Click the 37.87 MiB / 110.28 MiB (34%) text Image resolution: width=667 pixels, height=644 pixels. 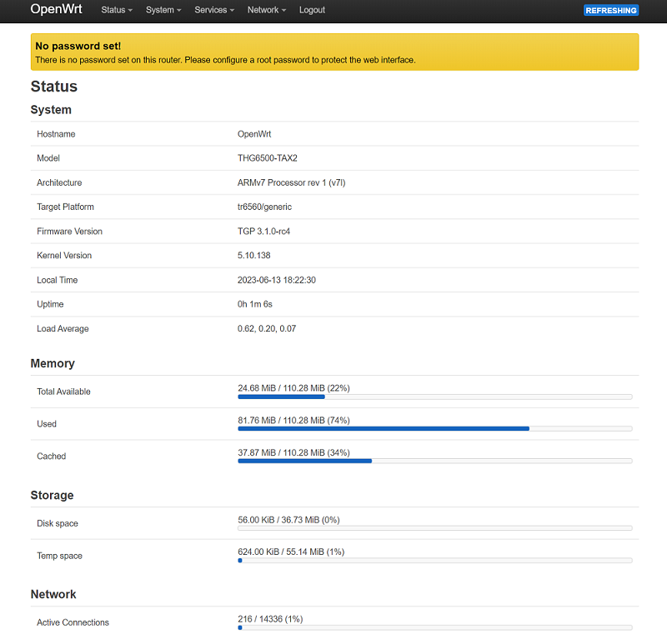[293, 452]
